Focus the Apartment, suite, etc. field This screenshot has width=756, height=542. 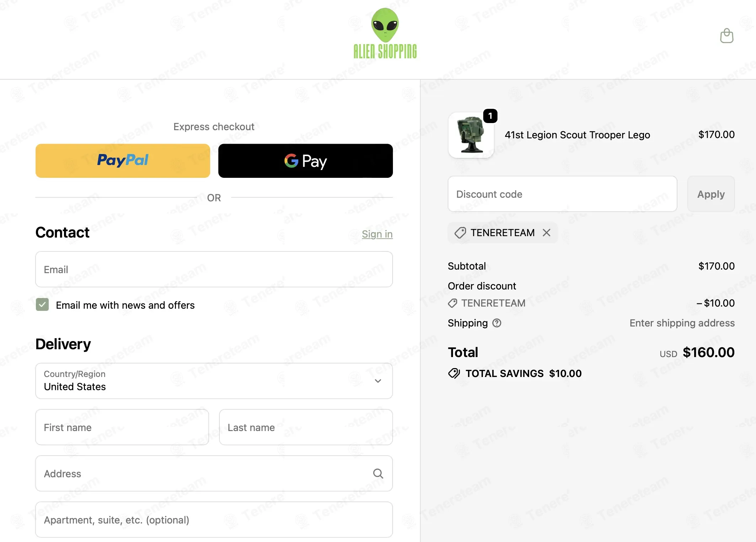pos(214,520)
